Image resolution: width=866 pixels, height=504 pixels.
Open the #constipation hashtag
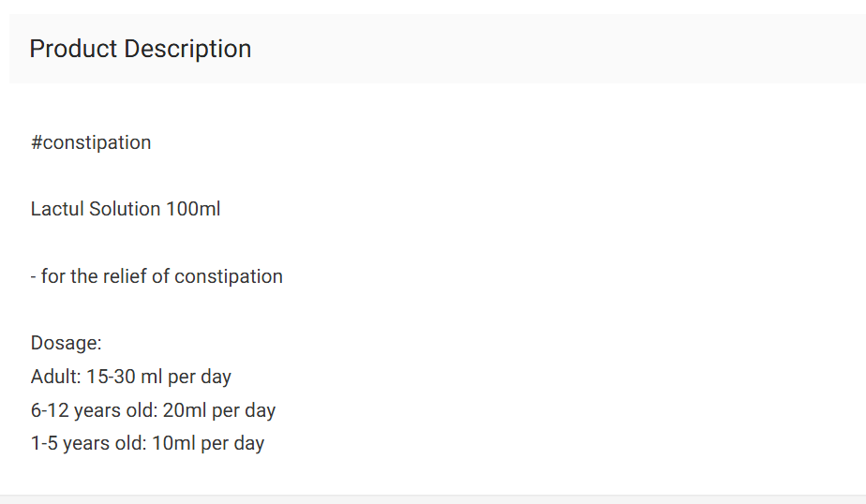coord(91,143)
